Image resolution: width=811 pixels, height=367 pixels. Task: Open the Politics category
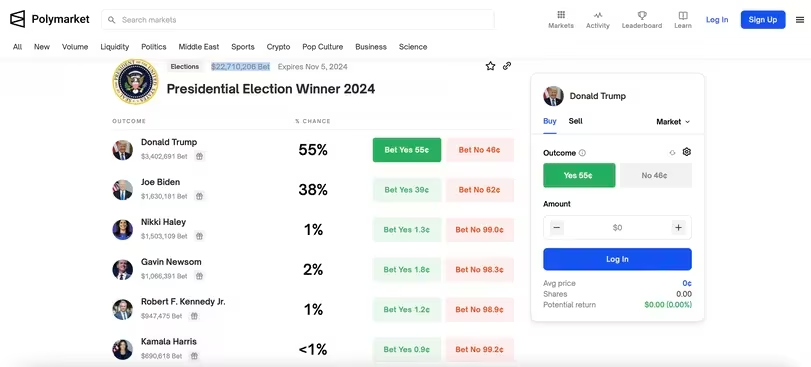coord(154,47)
